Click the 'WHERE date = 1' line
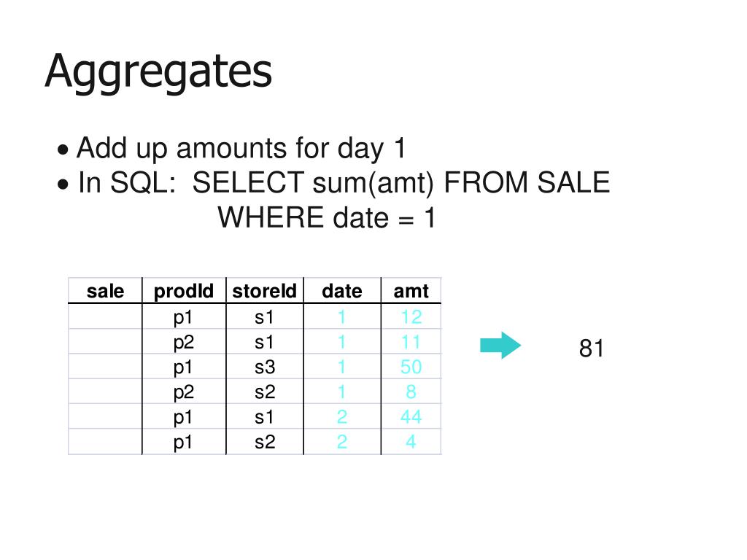This screenshot has width=747, height=560. coord(326,217)
